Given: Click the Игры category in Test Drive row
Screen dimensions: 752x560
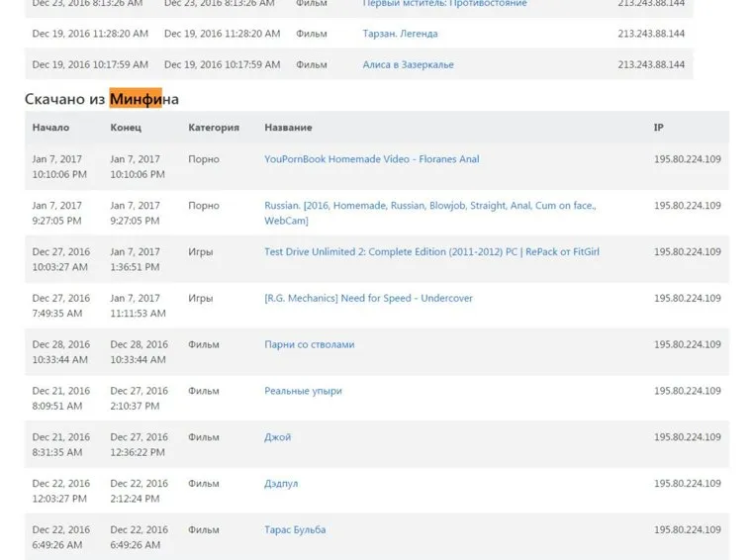Looking at the screenshot, I should tap(201, 252).
